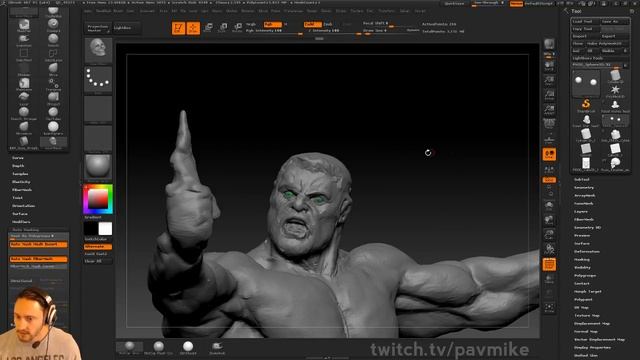This screenshot has height=360, width=640.
Task: Pick the white sphere material at bottom shelf
Action: 188,347
